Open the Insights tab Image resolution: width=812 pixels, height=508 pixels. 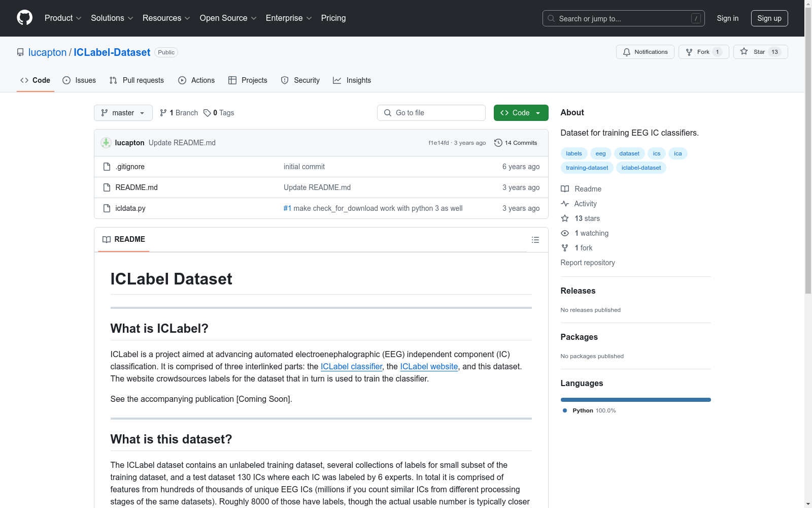352,80
